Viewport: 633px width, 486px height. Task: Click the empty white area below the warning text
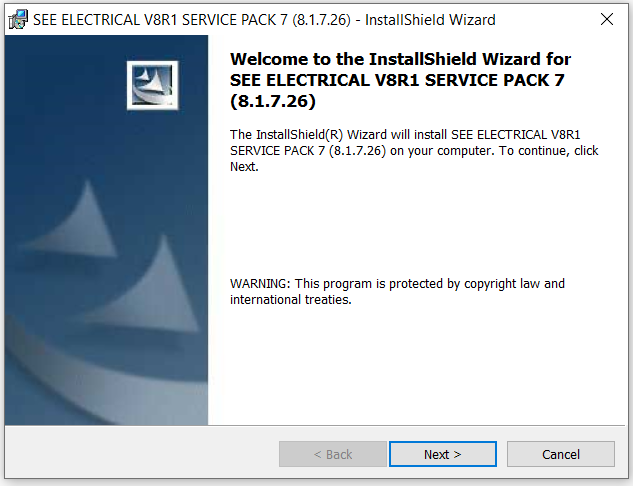tap(416, 363)
